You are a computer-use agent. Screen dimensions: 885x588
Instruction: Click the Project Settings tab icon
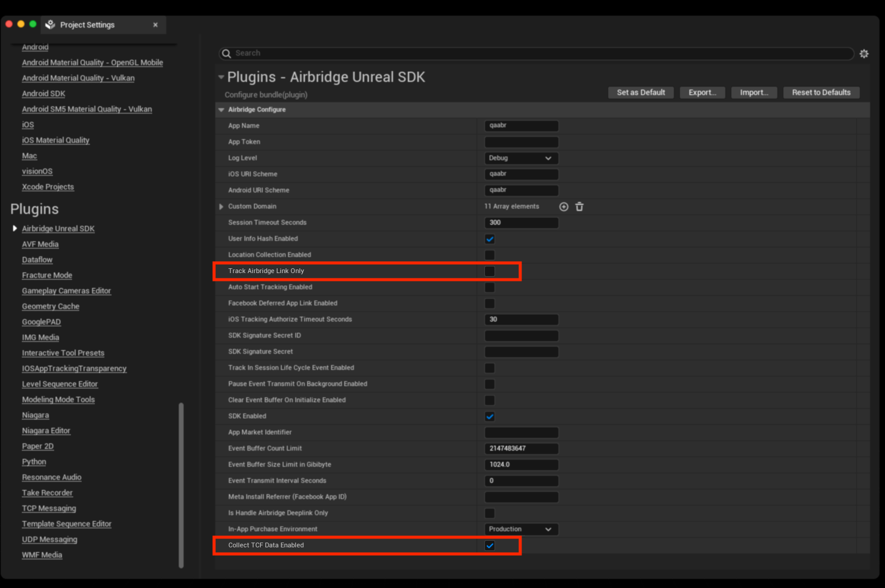click(50, 24)
